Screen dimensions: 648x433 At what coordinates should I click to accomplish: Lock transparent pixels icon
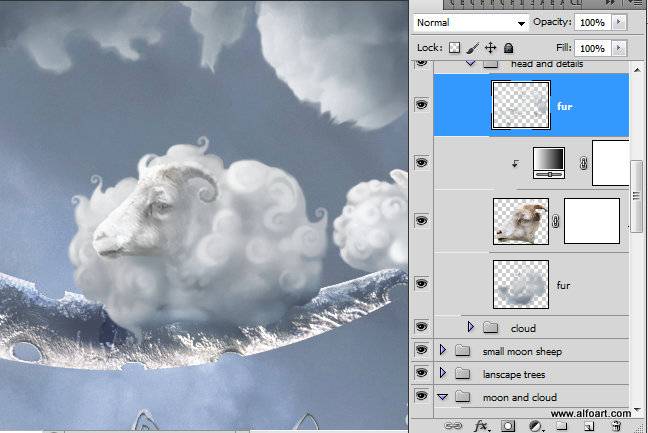(454, 48)
